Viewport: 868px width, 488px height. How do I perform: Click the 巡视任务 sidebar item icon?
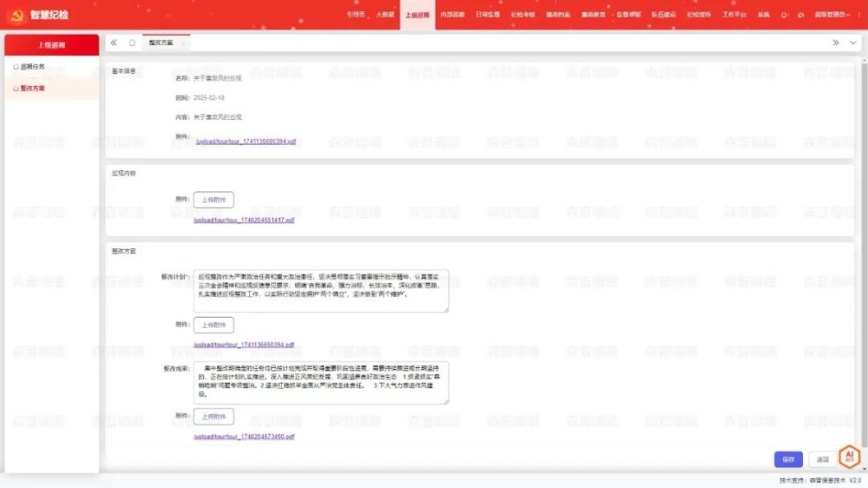click(16, 67)
